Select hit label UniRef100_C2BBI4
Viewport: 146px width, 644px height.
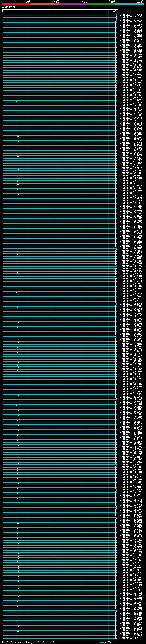pos(131,341)
